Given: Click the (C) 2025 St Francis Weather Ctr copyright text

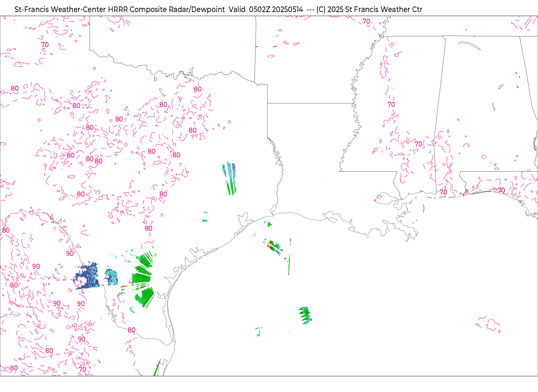Looking at the screenshot, I should [369, 10].
